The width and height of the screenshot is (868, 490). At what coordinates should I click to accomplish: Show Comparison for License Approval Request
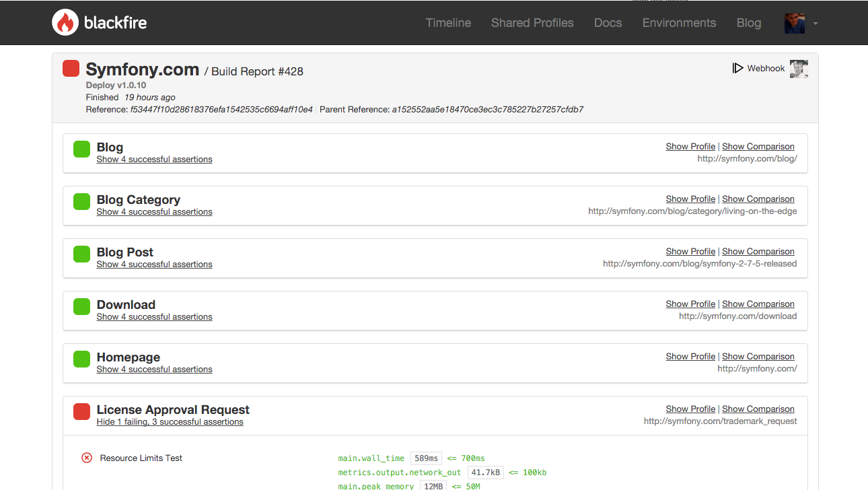(x=758, y=409)
